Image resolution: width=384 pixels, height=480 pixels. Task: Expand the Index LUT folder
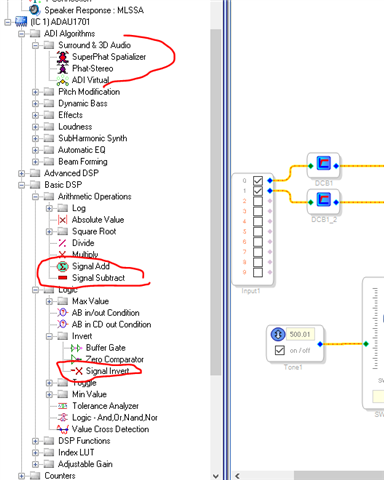click(x=35, y=453)
